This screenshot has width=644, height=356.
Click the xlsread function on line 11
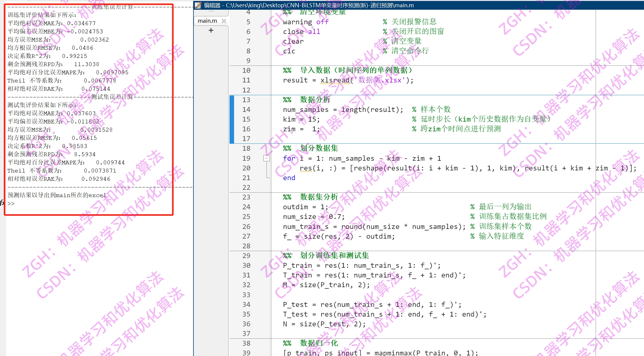[335, 80]
